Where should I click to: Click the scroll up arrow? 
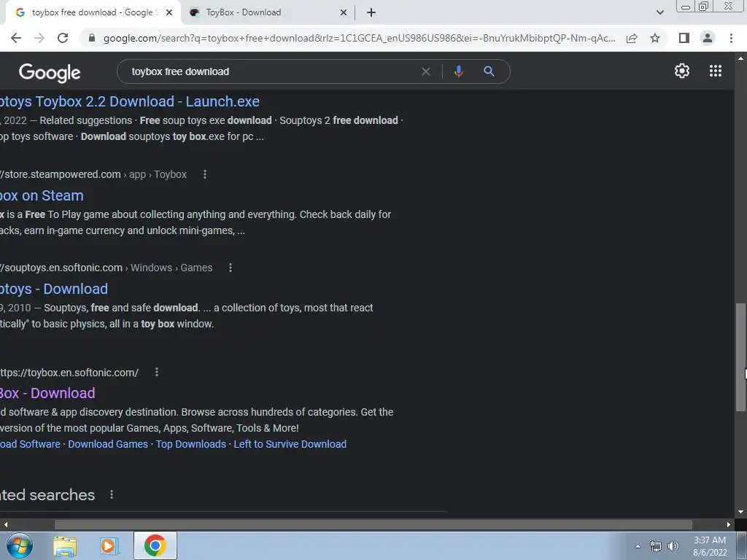click(741, 58)
